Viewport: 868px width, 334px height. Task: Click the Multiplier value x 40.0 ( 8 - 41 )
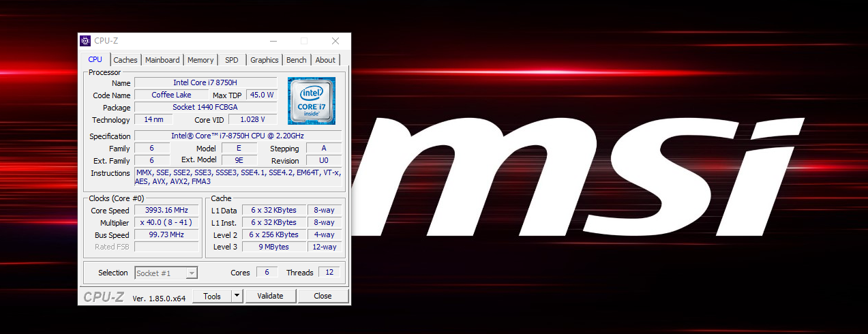point(166,223)
